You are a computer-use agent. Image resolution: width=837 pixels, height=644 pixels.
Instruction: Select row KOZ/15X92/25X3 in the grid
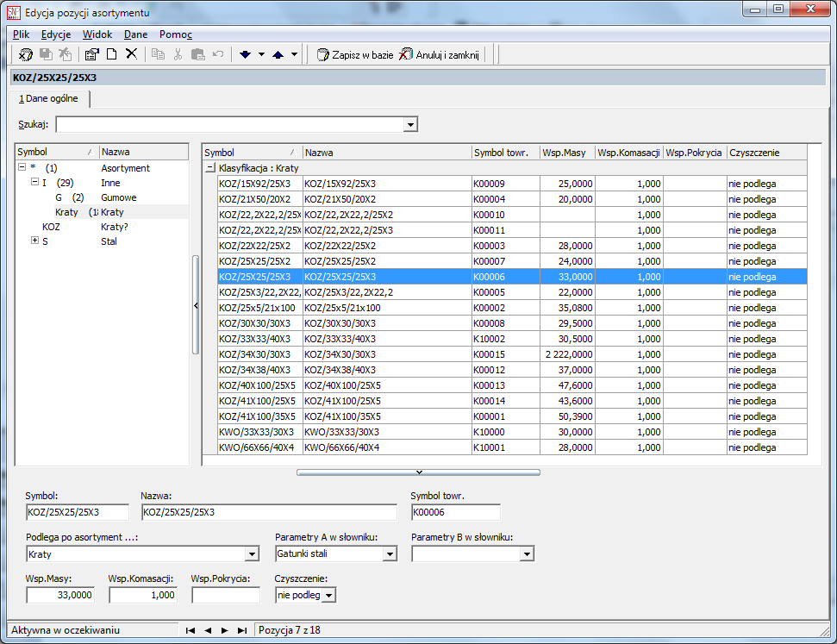pos(512,184)
